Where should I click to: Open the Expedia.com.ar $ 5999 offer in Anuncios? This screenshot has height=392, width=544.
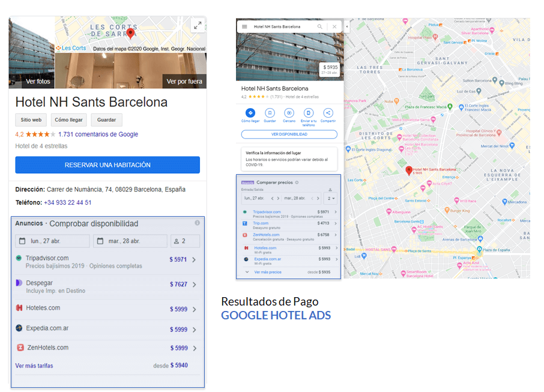(x=107, y=329)
